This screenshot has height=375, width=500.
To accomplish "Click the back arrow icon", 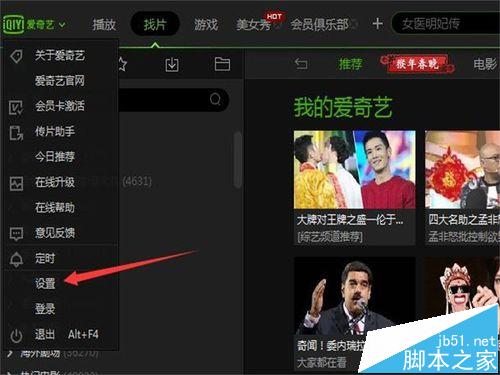I will point(301,63).
